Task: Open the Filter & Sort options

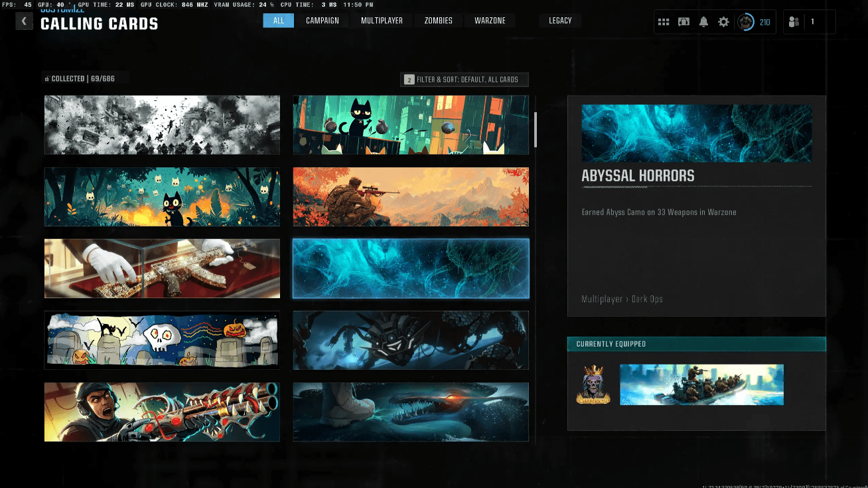Action: [x=465, y=80]
